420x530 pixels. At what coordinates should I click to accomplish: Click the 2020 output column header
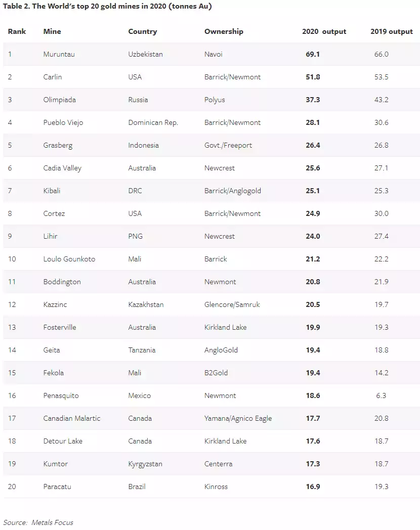tap(324, 31)
